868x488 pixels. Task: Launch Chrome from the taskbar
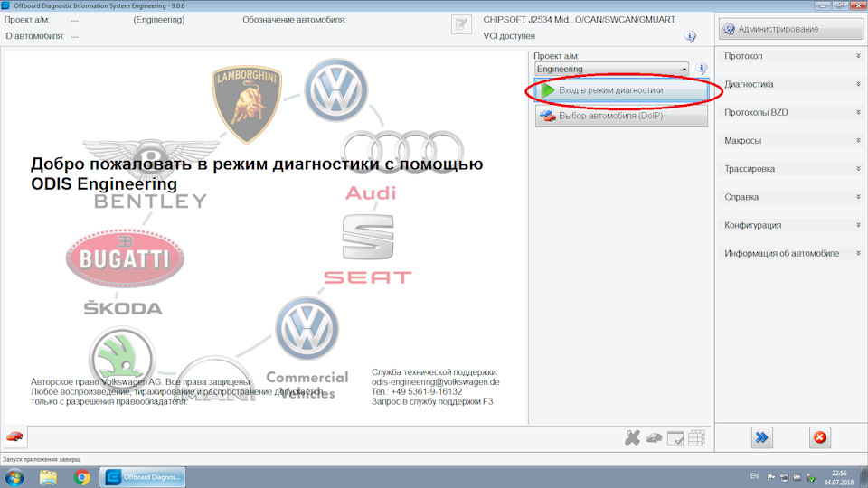(82, 477)
